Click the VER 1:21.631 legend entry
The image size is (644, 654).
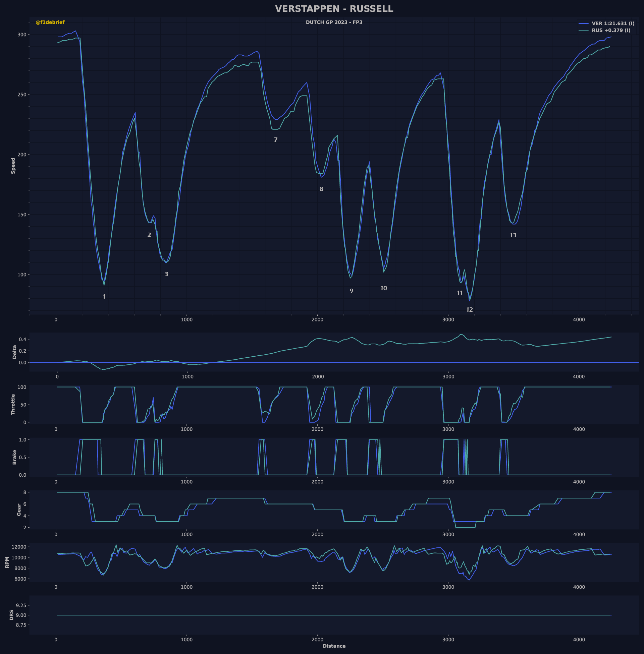pos(613,24)
